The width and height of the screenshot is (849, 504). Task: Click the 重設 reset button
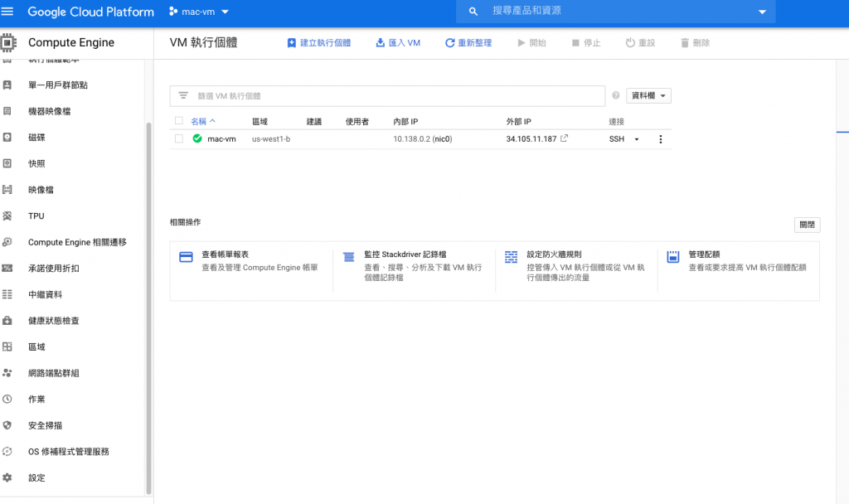click(x=640, y=43)
